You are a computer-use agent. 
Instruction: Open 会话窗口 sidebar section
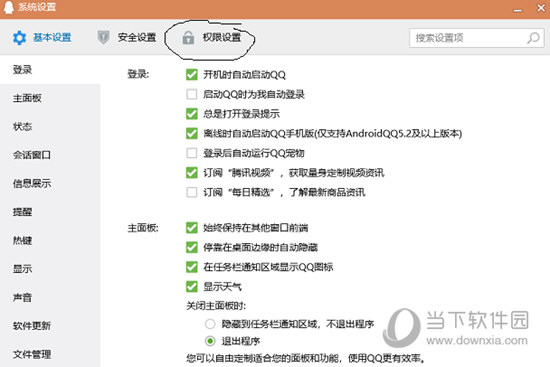(x=32, y=155)
